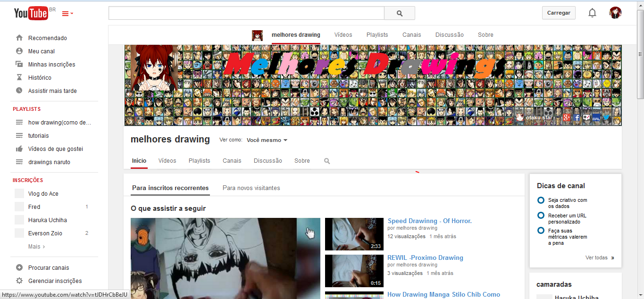Play the large featured drawing video
Image resolution: width=644 pixels, height=299 pixels.
pyautogui.click(x=226, y=258)
